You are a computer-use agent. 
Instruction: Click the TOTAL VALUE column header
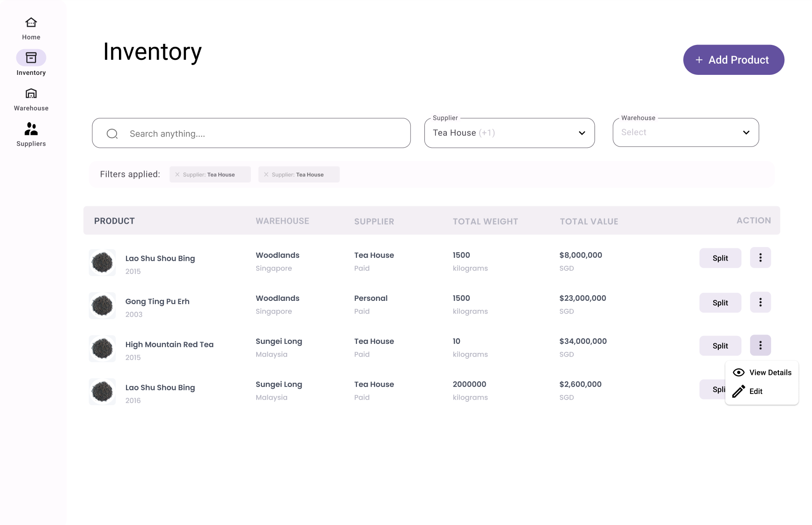(x=589, y=221)
